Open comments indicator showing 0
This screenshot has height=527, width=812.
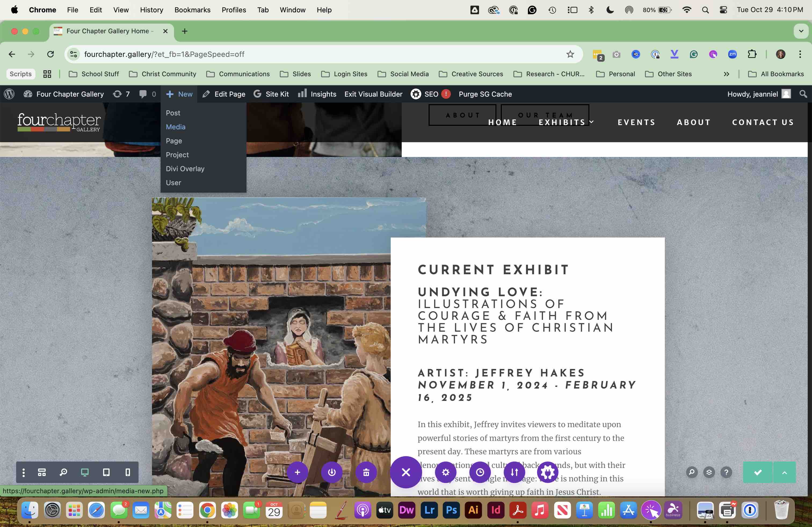(147, 94)
